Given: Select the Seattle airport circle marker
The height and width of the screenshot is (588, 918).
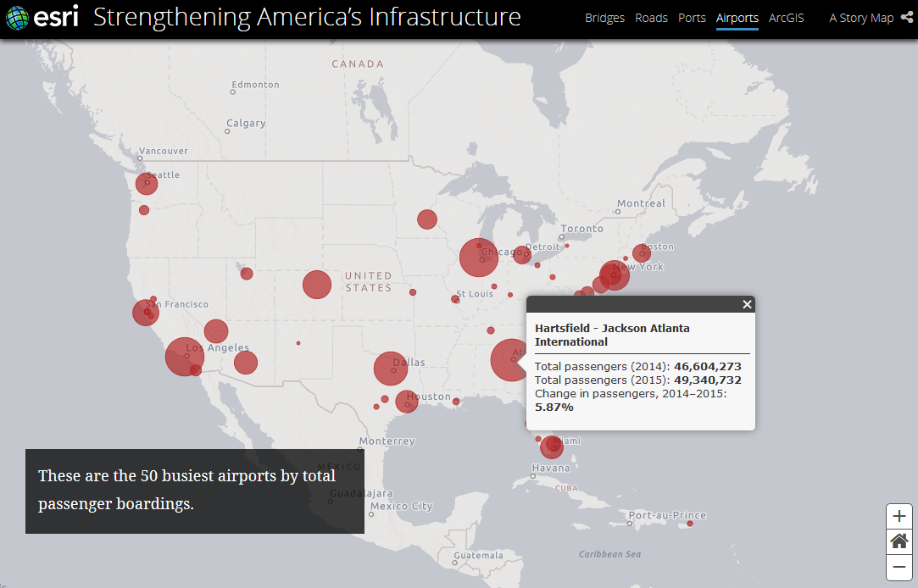Looking at the screenshot, I should coord(147,183).
